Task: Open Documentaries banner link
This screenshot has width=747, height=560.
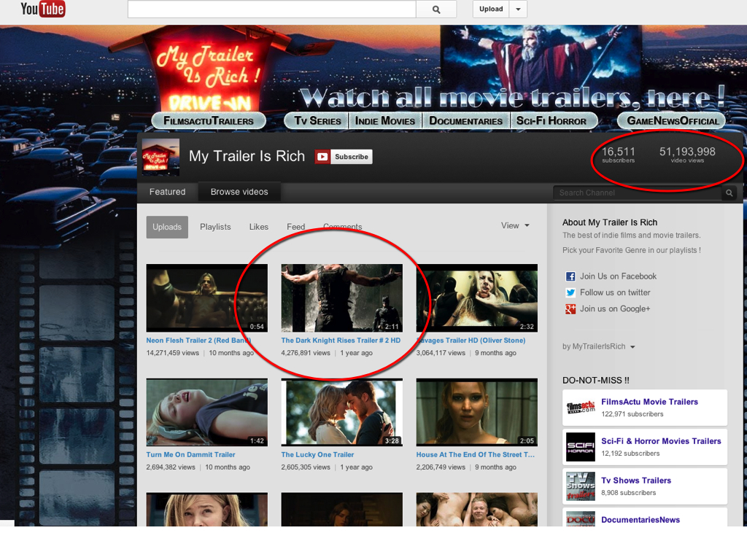Action: pyautogui.click(x=466, y=121)
